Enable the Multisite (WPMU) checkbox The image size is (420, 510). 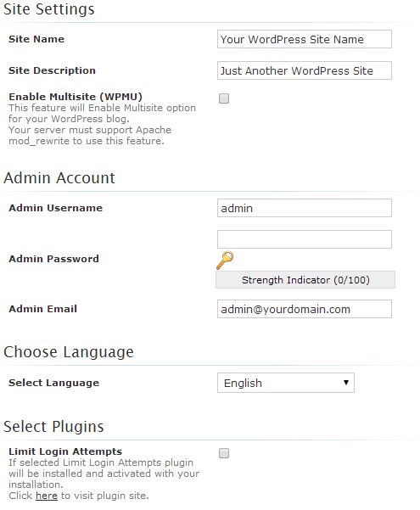224,98
